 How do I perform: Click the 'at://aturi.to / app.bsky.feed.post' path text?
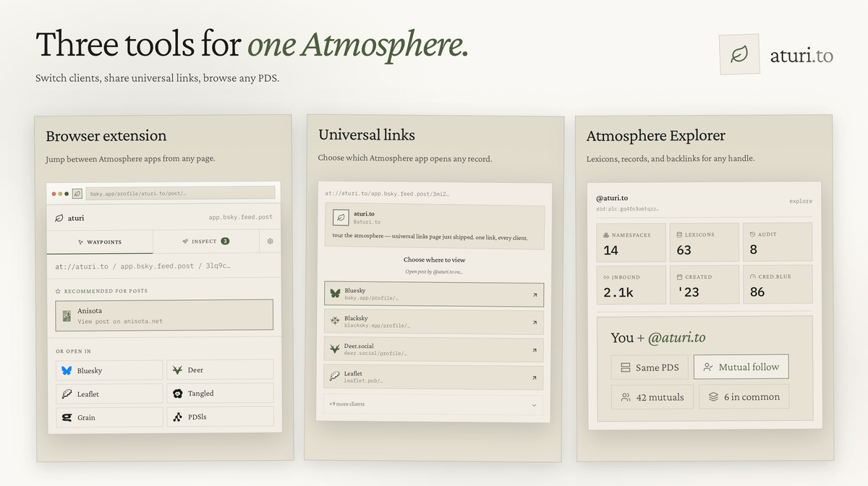tap(143, 266)
